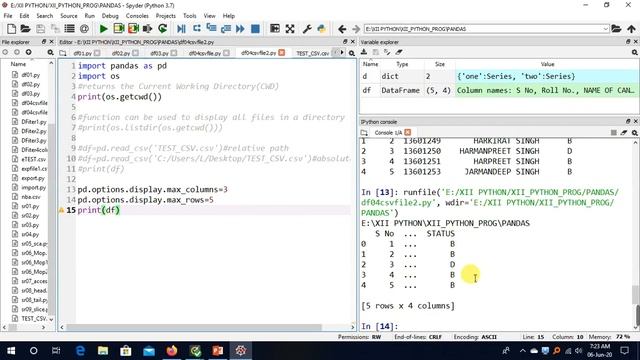This screenshot has width=640, height=360.
Task: Show more editor tabs with right arrow
Action: click(x=342, y=53)
